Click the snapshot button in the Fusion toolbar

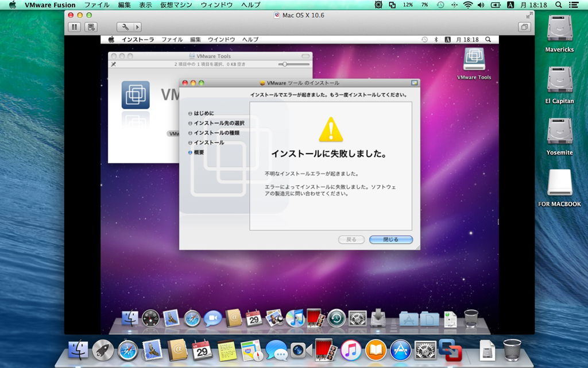click(91, 27)
